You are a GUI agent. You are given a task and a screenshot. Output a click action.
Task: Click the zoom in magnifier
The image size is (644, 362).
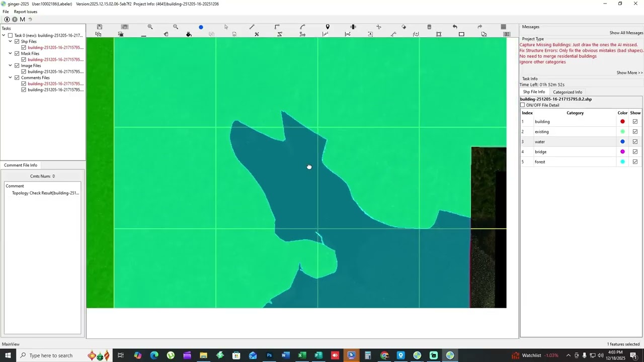coord(150,27)
